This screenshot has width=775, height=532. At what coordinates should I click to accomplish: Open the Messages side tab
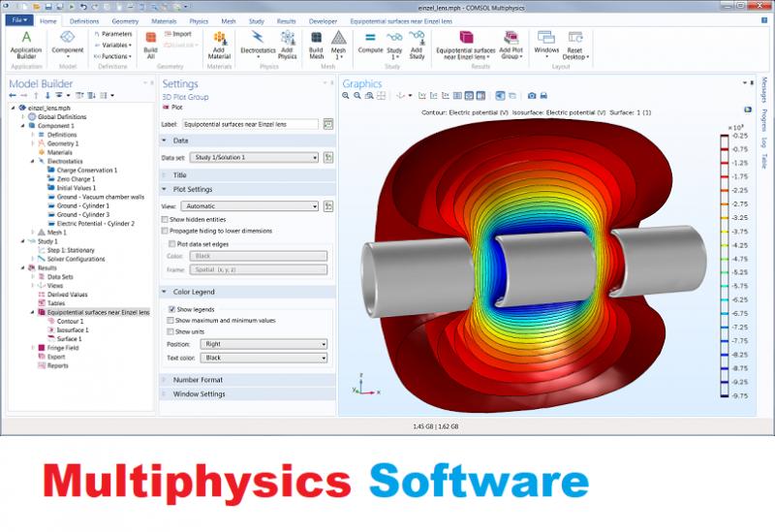tap(764, 90)
